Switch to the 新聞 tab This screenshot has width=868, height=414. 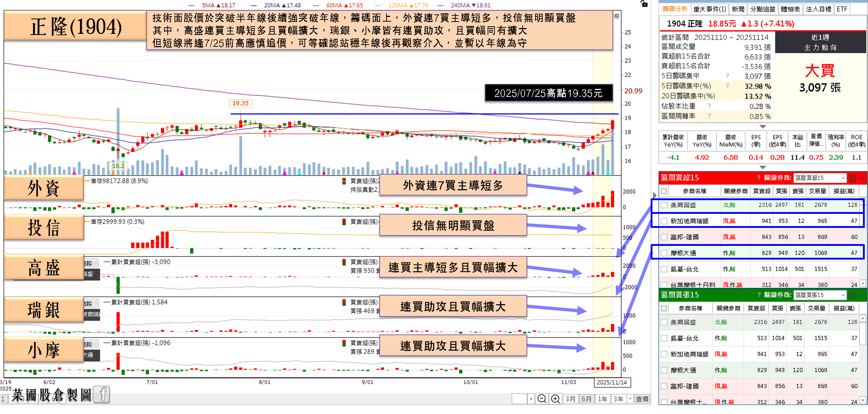pos(738,9)
